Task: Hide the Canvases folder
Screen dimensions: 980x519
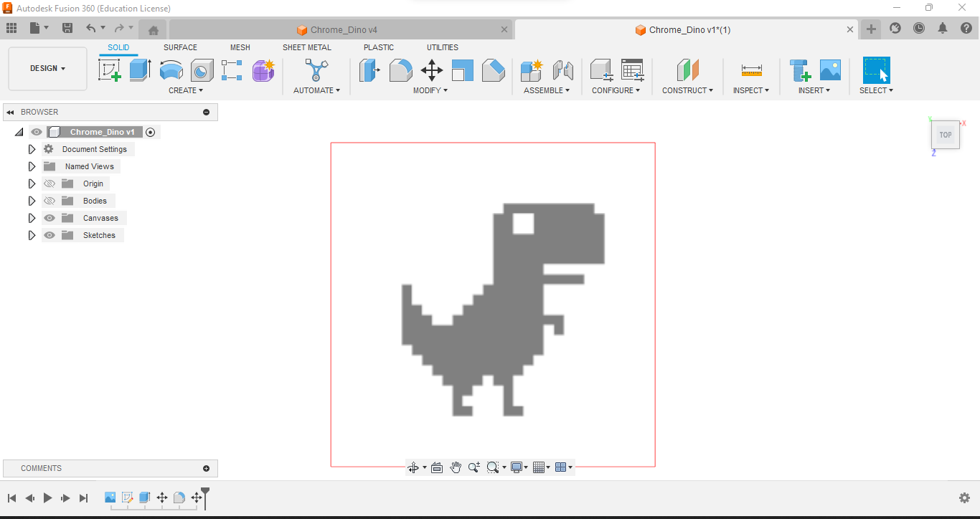Action: pos(50,218)
